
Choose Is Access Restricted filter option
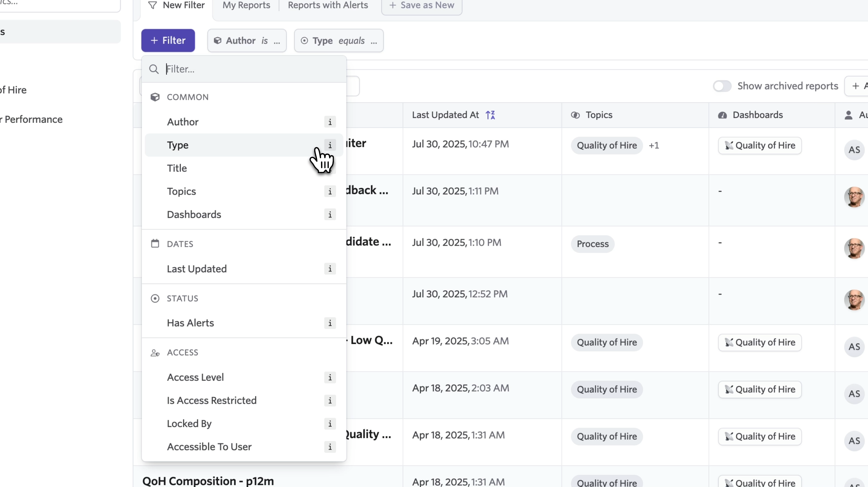click(244, 400)
